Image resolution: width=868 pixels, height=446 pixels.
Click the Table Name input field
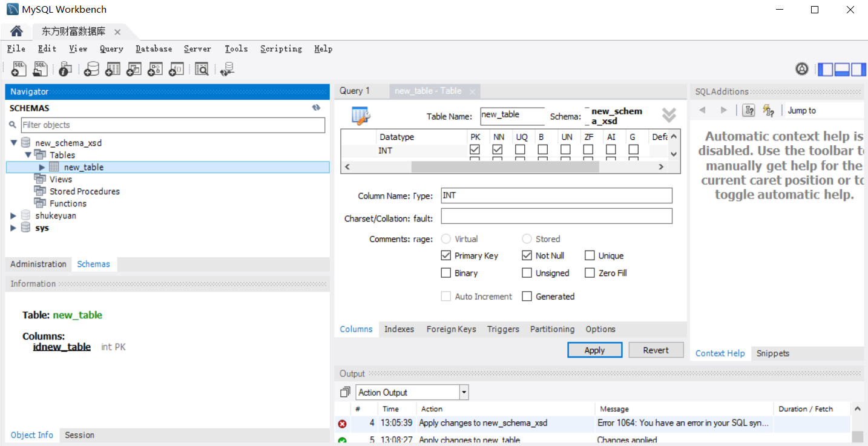[512, 116]
